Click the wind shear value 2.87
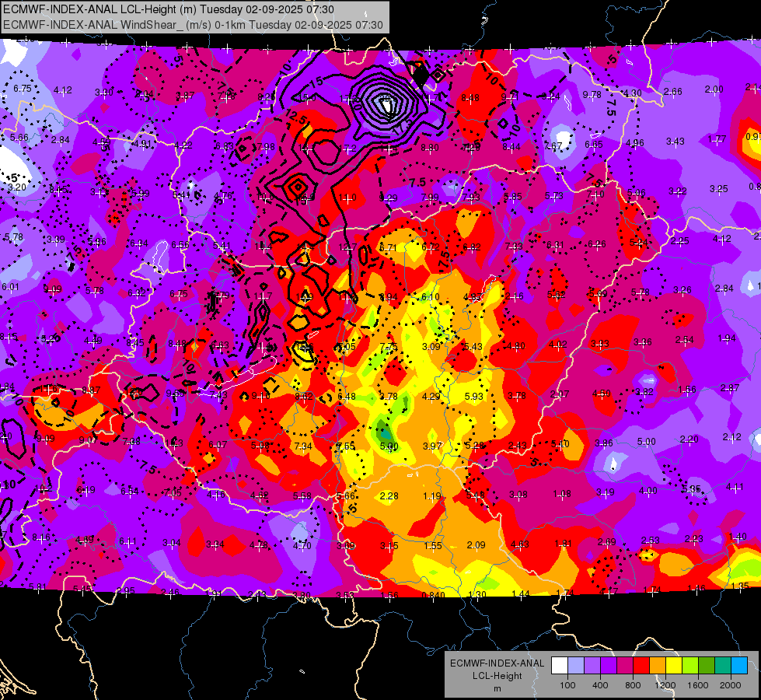 tap(730, 387)
